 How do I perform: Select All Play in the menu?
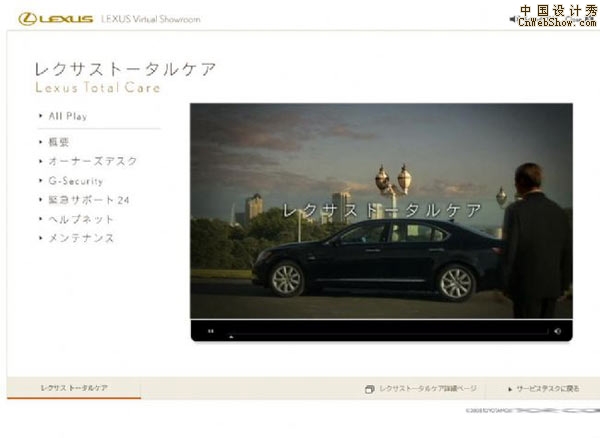coord(68,116)
